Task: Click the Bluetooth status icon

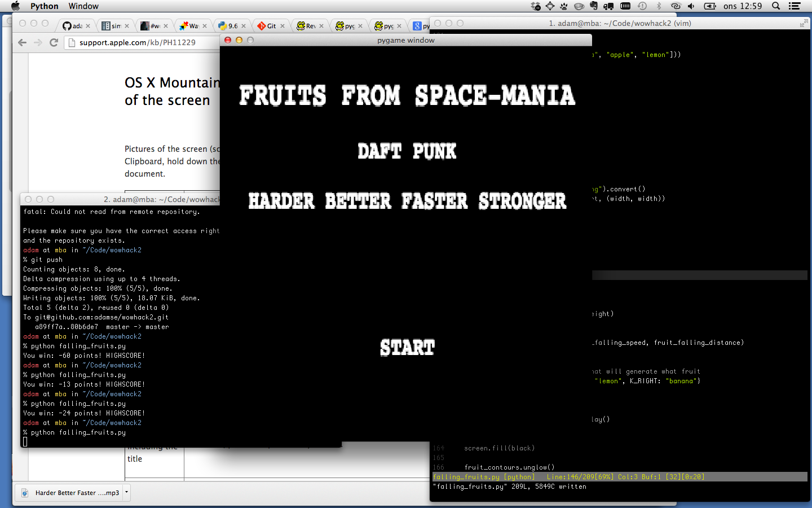Action: coord(659,6)
